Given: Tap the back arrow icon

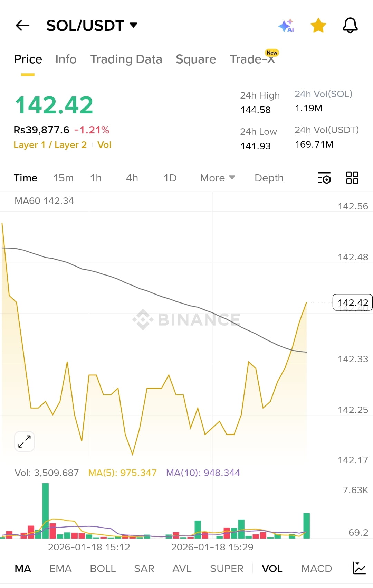Looking at the screenshot, I should point(22,26).
